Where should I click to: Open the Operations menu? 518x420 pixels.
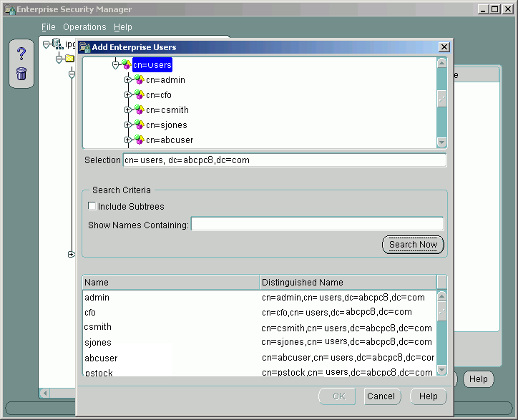click(x=84, y=27)
